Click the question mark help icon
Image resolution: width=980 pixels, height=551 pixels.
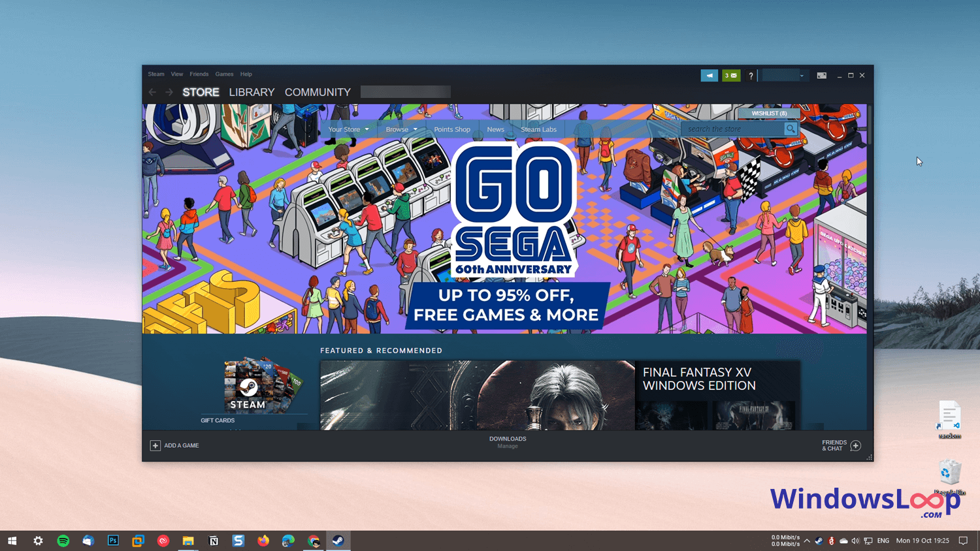pos(751,76)
